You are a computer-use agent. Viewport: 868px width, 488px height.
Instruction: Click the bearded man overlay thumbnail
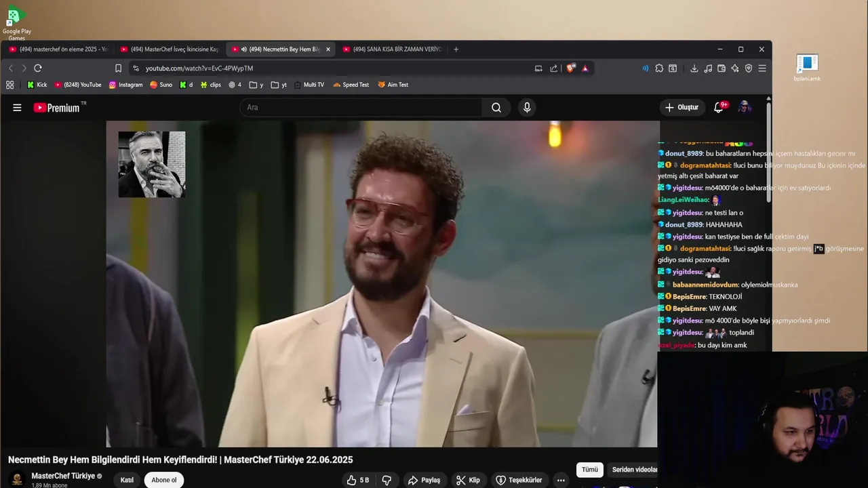(x=152, y=164)
